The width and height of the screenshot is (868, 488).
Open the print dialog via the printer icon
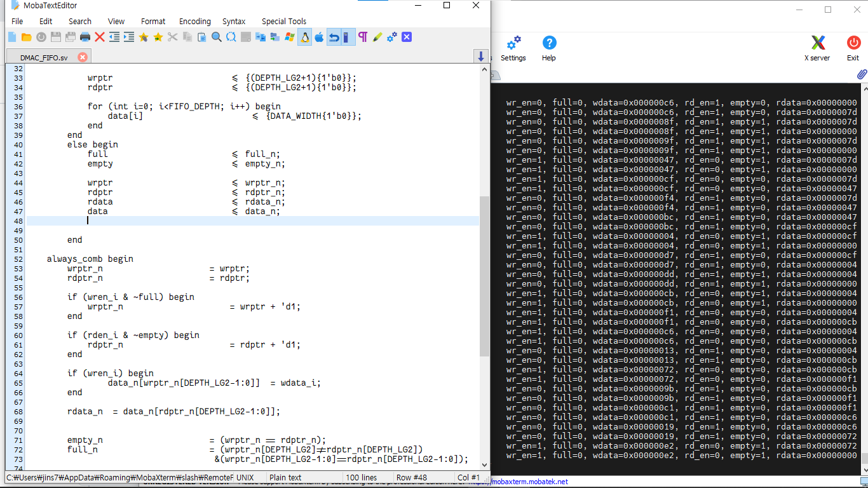(83, 37)
